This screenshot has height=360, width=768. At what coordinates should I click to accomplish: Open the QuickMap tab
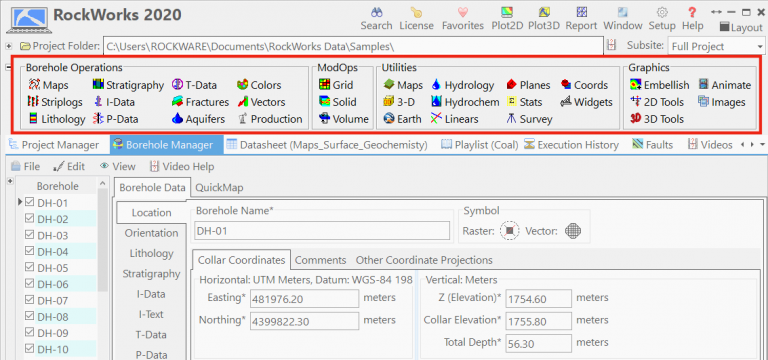[219, 188]
